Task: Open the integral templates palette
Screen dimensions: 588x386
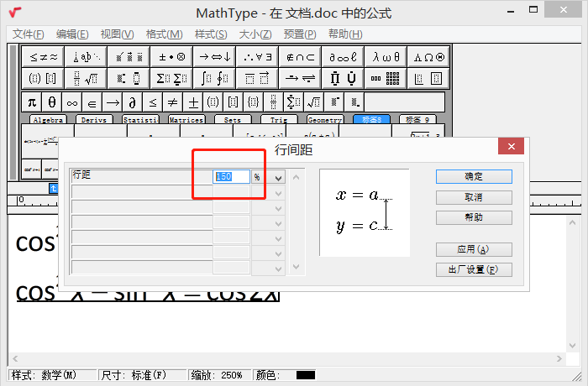Action: click(214, 78)
